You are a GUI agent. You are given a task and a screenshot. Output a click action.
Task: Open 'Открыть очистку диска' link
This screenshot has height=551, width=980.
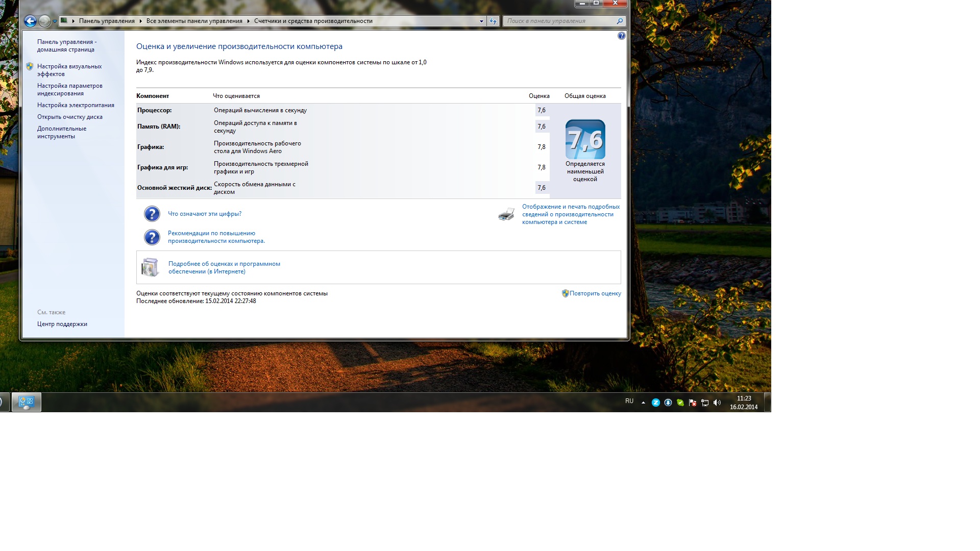(x=70, y=117)
